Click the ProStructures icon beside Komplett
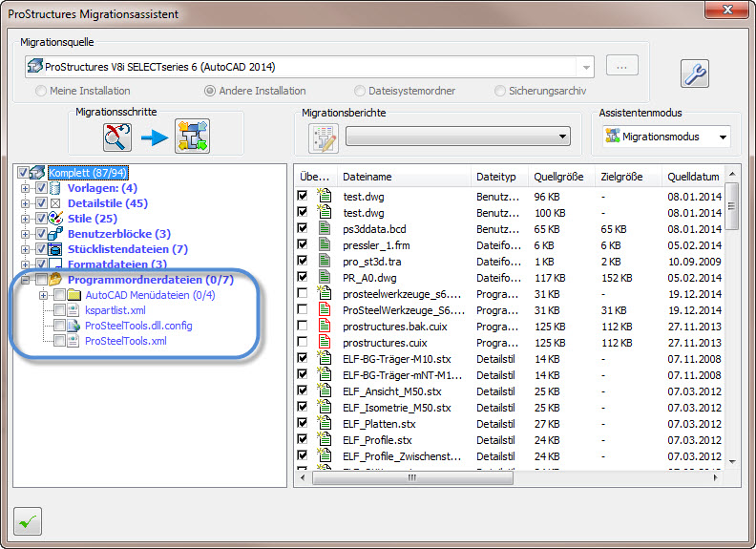 (x=37, y=172)
